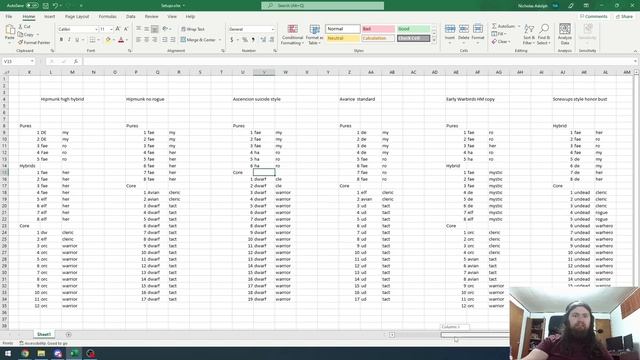Click the Search box in title bar
The width and height of the screenshot is (640, 360).
pos(322,6)
